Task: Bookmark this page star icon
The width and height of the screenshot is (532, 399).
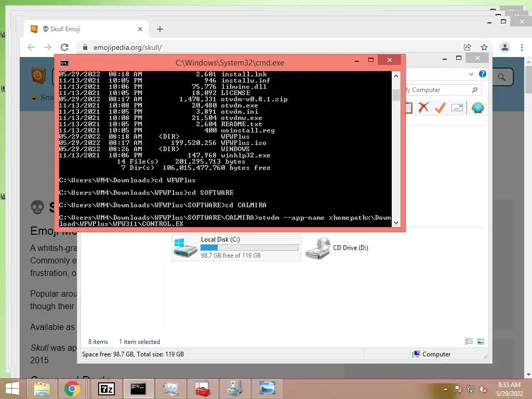Action: (484, 47)
